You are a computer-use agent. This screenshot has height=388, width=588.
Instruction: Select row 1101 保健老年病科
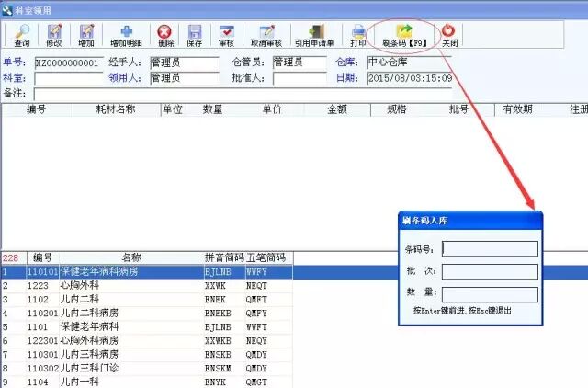pos(147,326)
